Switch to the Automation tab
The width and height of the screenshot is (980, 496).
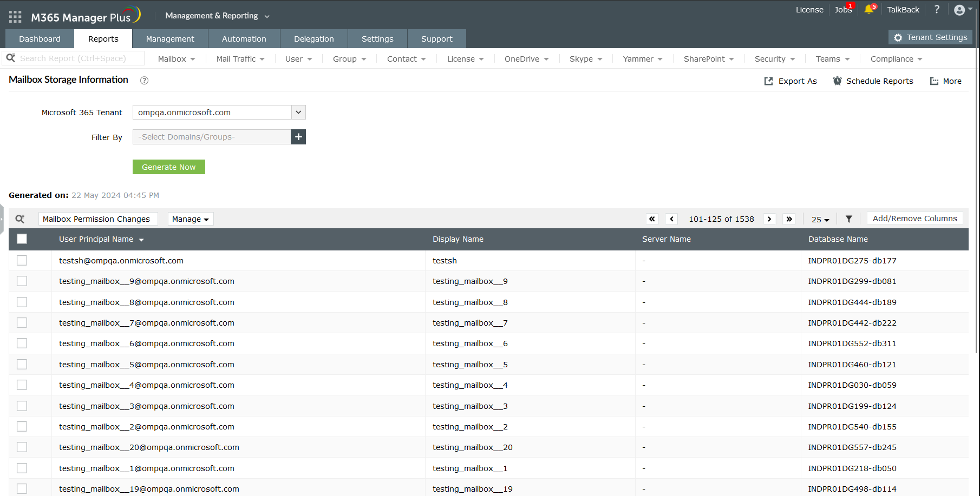(244, 39)
